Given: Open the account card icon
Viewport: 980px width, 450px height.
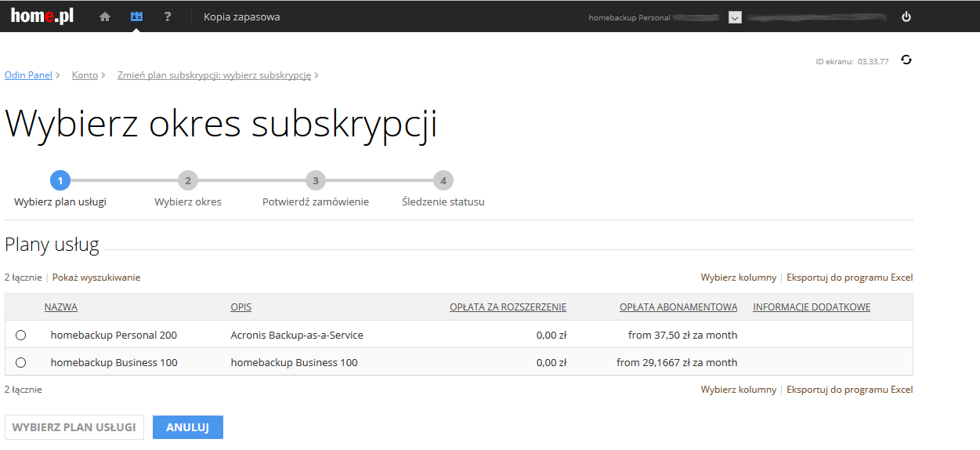Looking at the screenshot, I should tap(136, 16).
